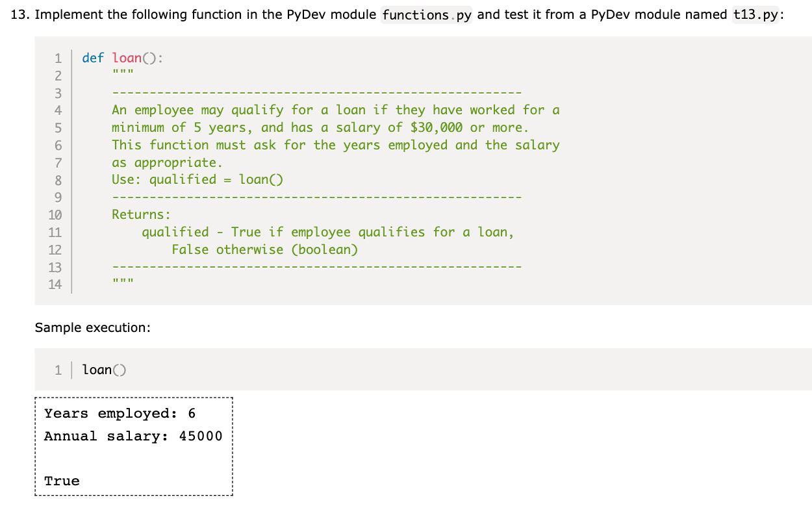This screenshot has width=812, height=508.
Task: Click the dashed output box border
Action: point(133,398)
